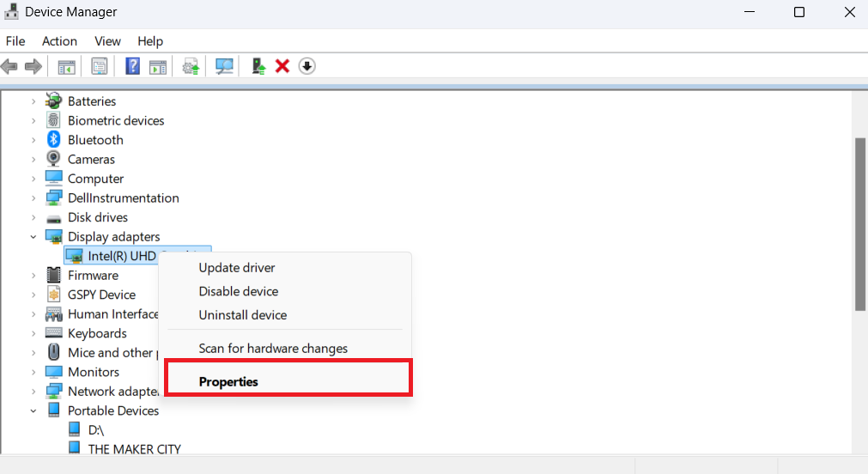868x474 pixels.
Task: Click the GSPY Device icon
Action: point(54,295)
